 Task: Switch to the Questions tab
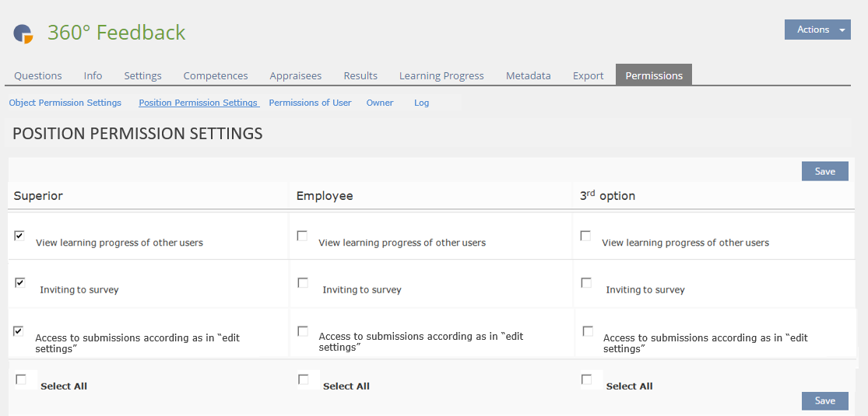pos(38,75)
